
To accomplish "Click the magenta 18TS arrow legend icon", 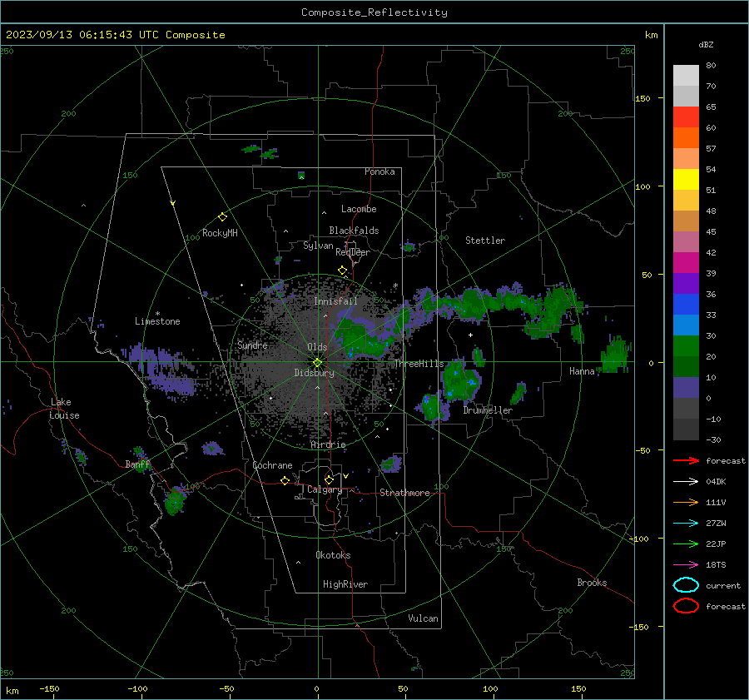I will pos(686,565).
